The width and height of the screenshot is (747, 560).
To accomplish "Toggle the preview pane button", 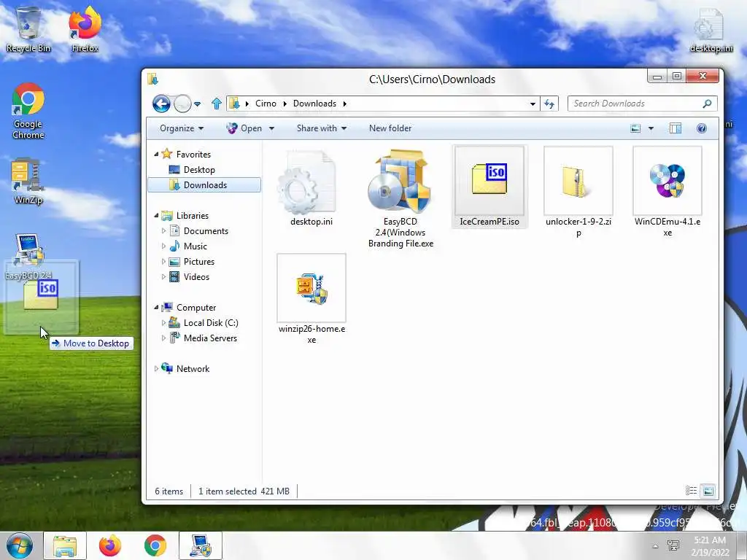I will point(675,128).
